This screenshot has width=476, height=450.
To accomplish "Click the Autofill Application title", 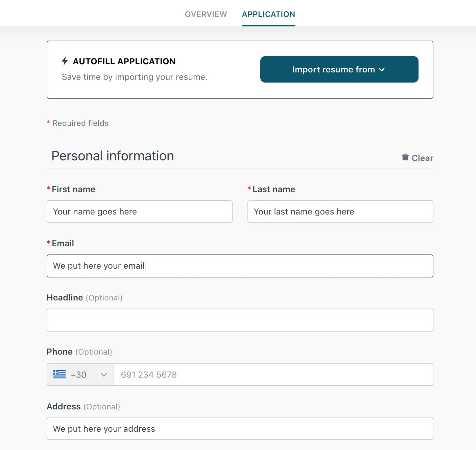I will point(124,61).
